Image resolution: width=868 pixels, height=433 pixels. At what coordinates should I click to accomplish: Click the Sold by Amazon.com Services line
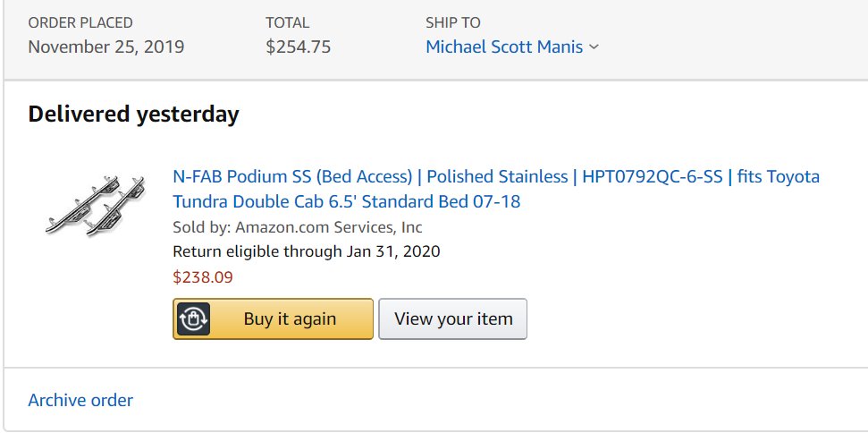pos(298,227)
